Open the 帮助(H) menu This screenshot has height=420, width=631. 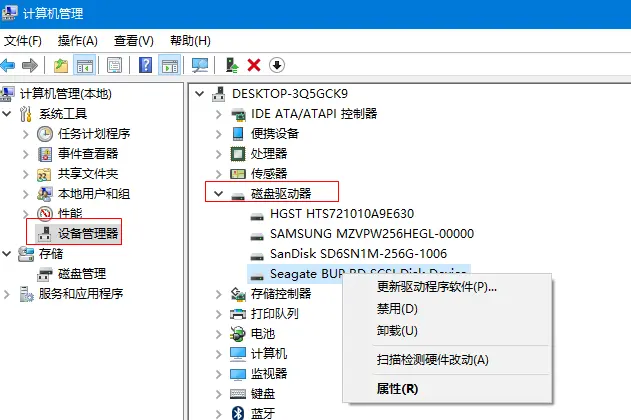pyautogui.click(x=190, y=41)
